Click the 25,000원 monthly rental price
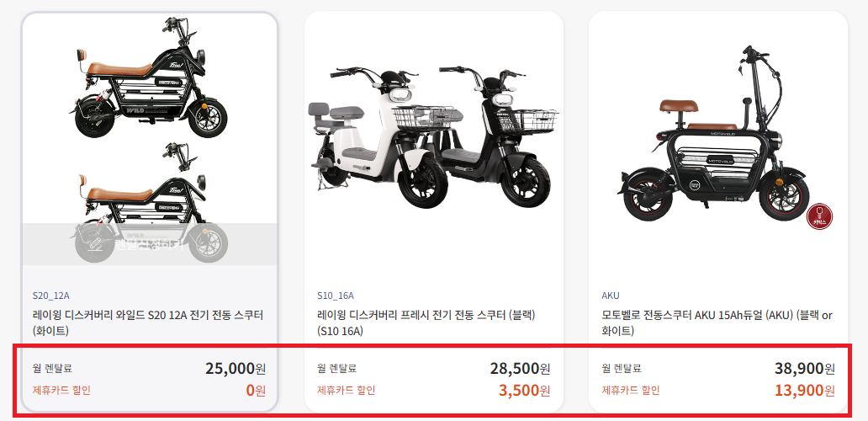Screen dimensions: 868x421 236,369
